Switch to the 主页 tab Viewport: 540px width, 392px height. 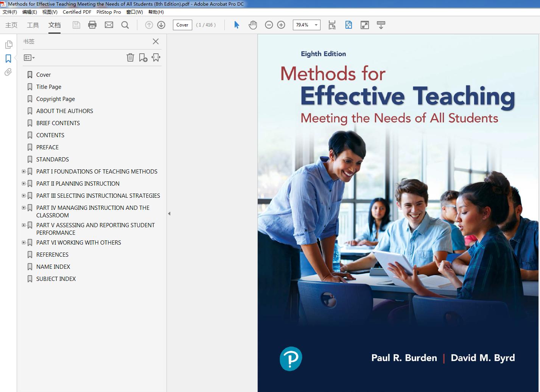pyautogui.click(x=11, y=25)
